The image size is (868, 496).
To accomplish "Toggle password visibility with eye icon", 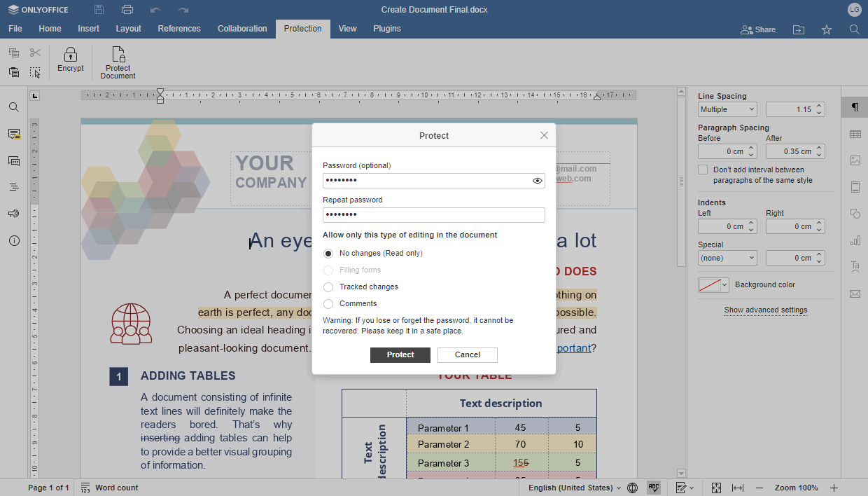I will coord(538,181).
